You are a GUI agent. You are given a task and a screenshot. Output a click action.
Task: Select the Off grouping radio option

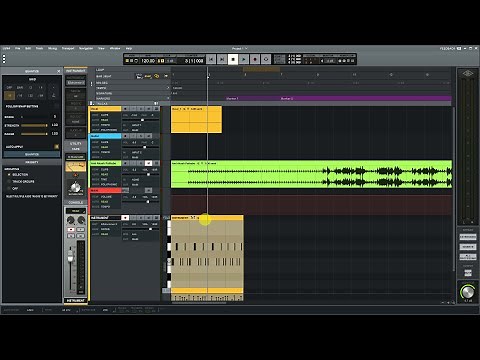(x=9, y=188)
